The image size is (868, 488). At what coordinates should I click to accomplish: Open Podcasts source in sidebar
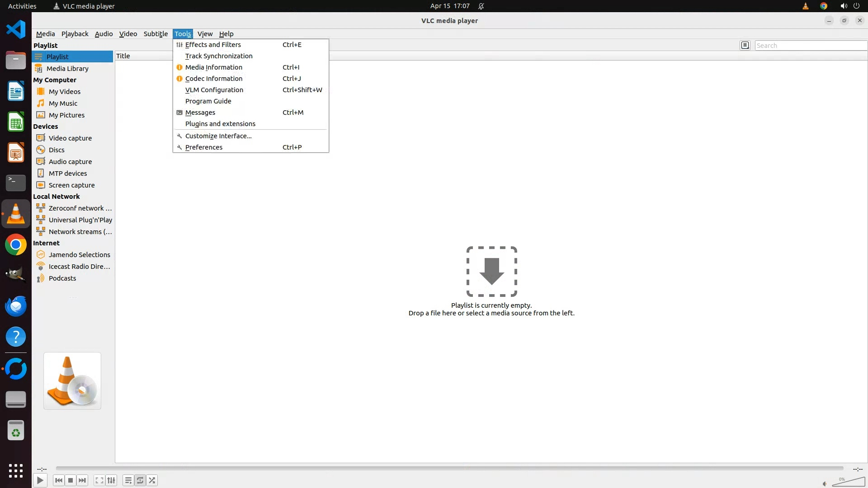pyautogui.click(x=62, y=278)
